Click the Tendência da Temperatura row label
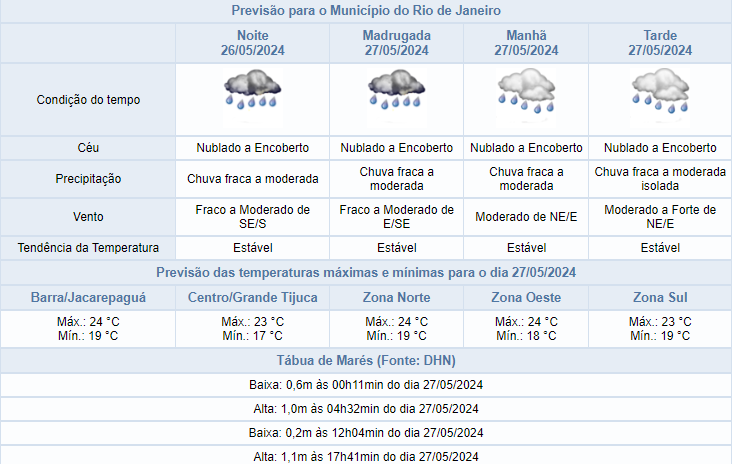This screenshot has height=464, width=732. pos(88,248)
